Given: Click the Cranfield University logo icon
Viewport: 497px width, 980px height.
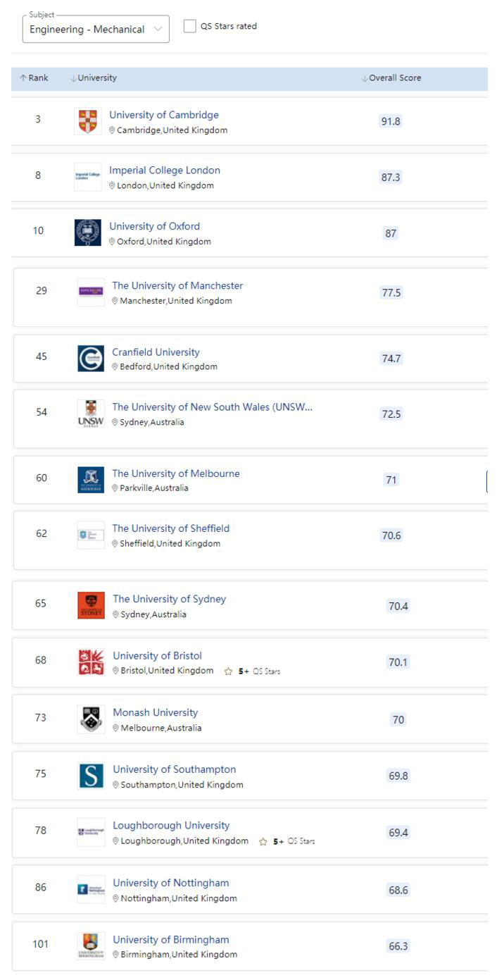Looking at the screenshot, I should pyautogui.click(x=91, y=359).
